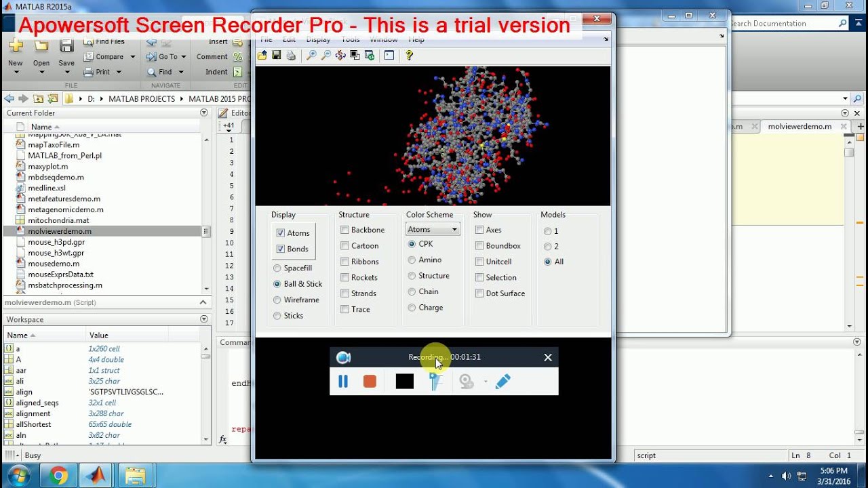Viewport: 868px width, 488px height.
Task: Click the pencil annotate icon on recorder bar
Action: click(x=502, y=382)
